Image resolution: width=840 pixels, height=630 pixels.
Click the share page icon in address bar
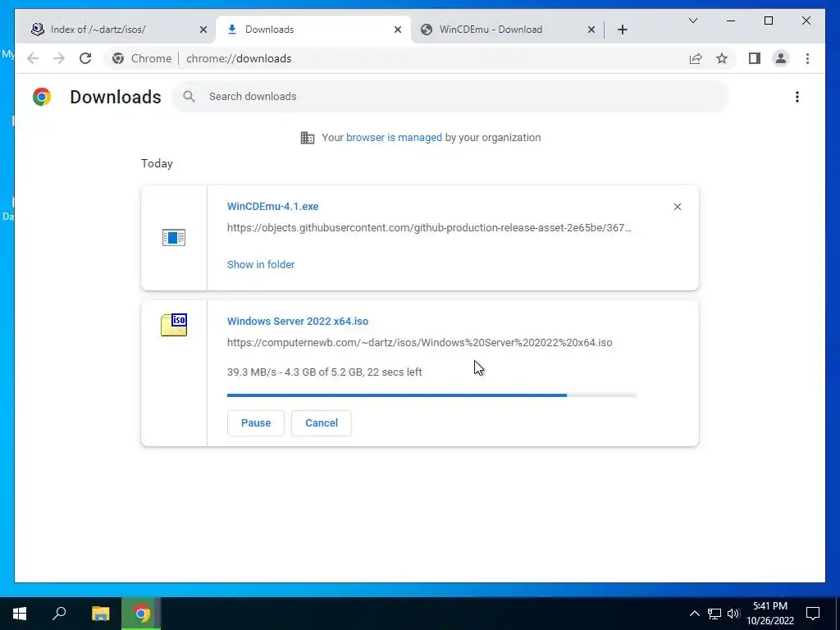pyautogui.click(x=696, y=58)
